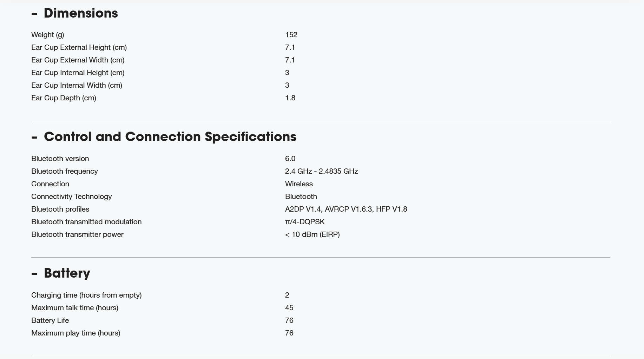The image size is (644, 359).
Task: Click the Bluetooth frequency range value
Action: coord(321,171)
